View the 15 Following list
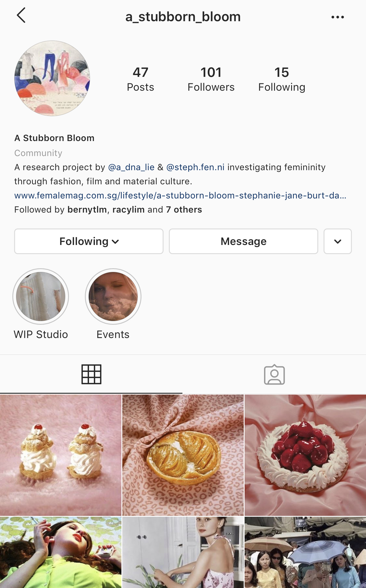The height and width of the screenshot is (588, 366). point(282,79)
